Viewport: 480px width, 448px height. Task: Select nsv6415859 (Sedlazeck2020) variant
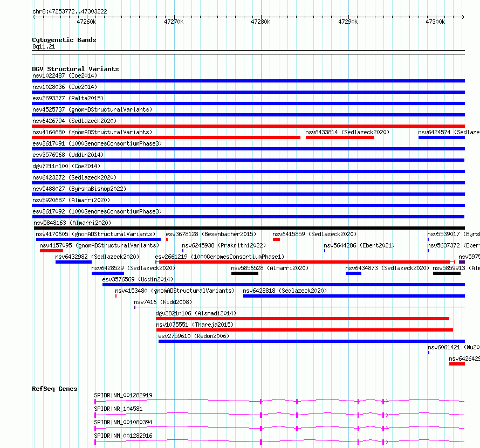pos(314,234)
